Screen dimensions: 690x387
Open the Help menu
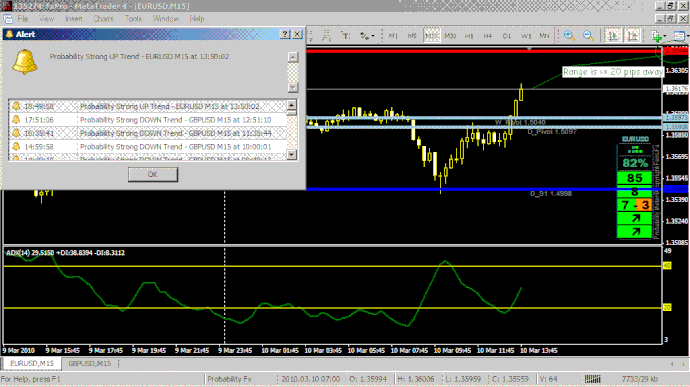tap(197, 18)
